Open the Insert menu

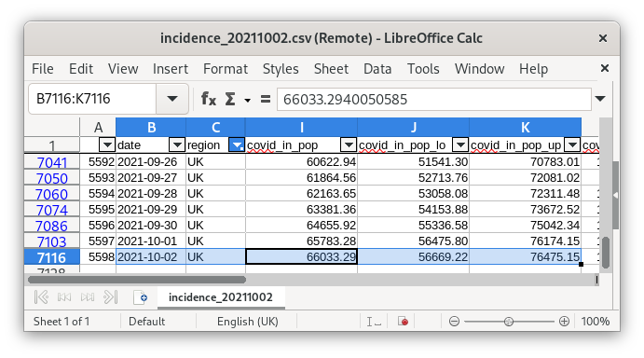point(170,69)
